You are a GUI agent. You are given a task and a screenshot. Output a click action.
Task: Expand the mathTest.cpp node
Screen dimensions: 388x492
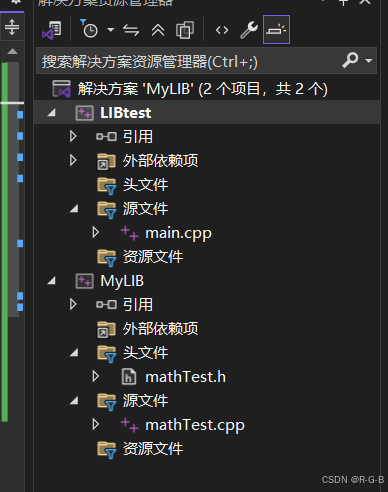click(96, 424)
